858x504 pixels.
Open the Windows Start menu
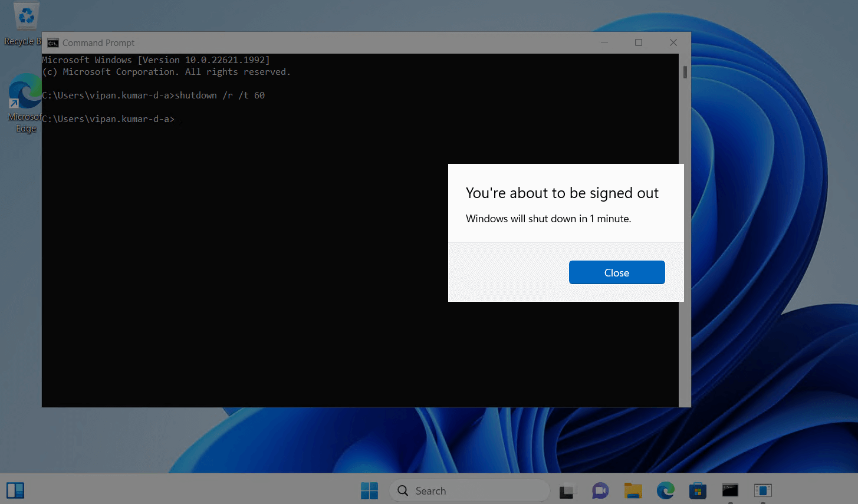click(369, 490)
